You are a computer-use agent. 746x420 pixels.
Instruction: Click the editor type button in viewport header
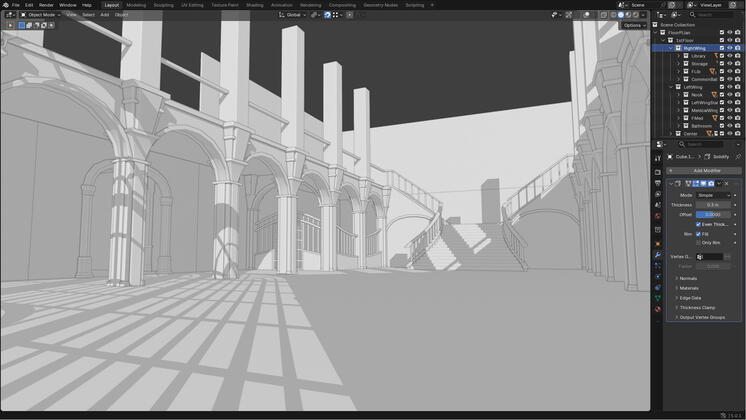point(10,15)
